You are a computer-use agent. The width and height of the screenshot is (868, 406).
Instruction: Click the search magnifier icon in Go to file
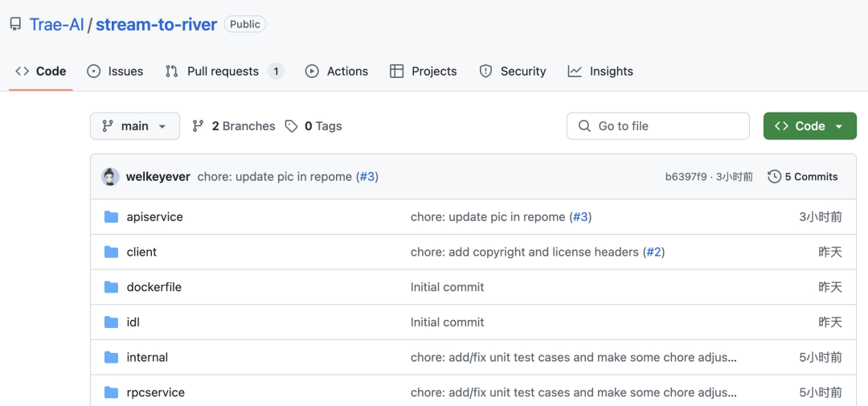click(x=584, y=126)
